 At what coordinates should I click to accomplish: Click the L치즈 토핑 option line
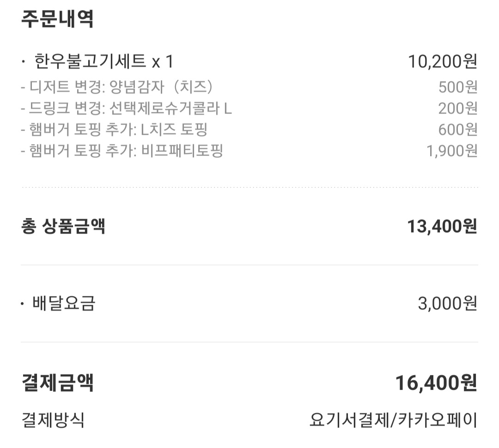pyautogui.click(x=114, y=129)
